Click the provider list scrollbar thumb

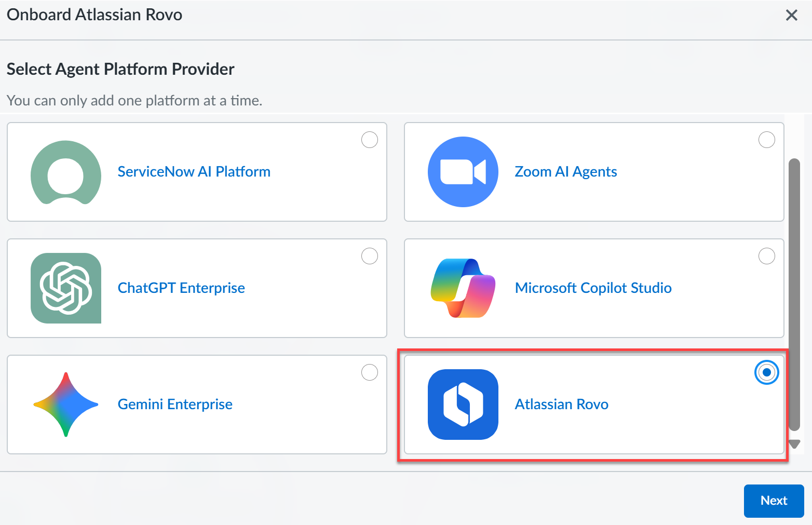(x=794, y=294)
